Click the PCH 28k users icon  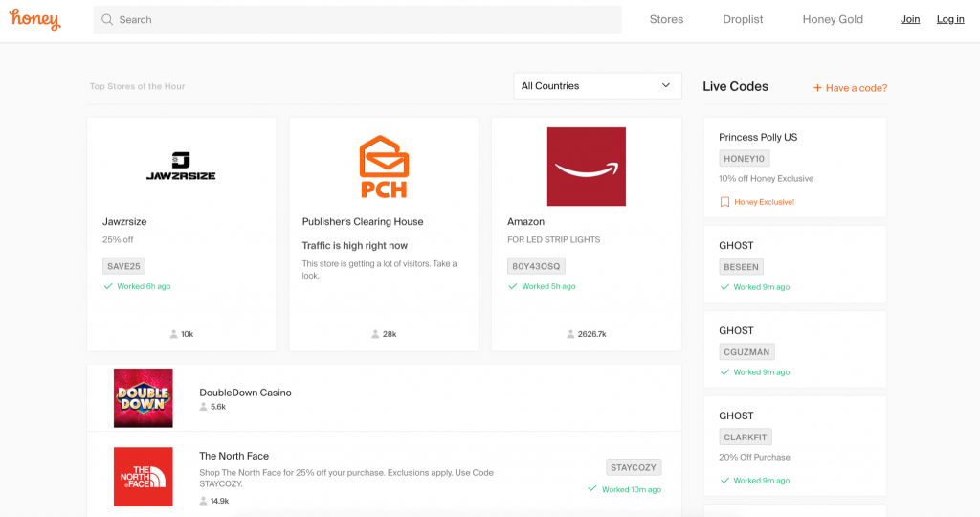pyautogui.click(x=375, y=334)
